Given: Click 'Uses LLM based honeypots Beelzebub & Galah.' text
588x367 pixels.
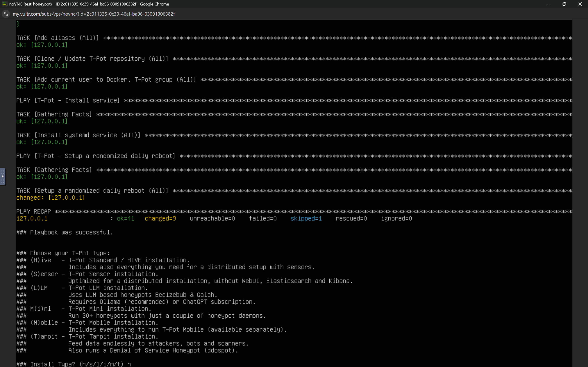Looking at the screenshot, I should (143, 295).
